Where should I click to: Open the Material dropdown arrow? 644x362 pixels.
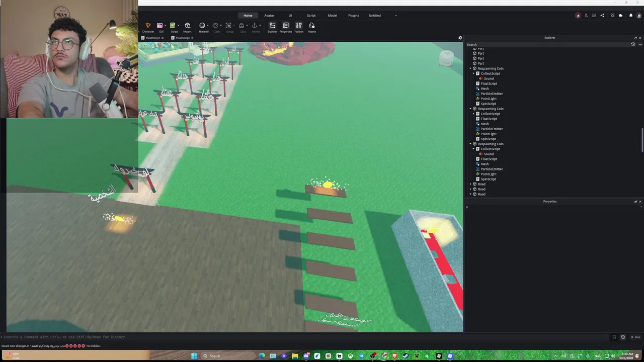(x=207, y=26)
